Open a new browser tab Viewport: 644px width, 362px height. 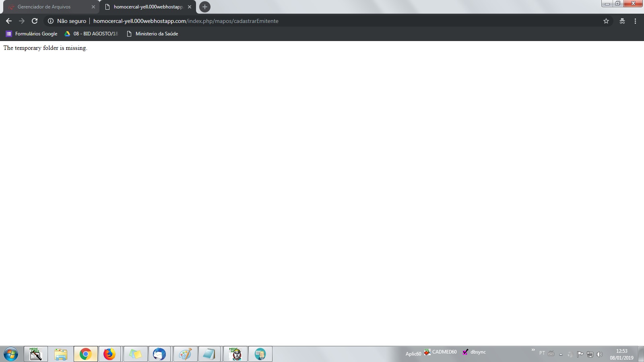205,7
